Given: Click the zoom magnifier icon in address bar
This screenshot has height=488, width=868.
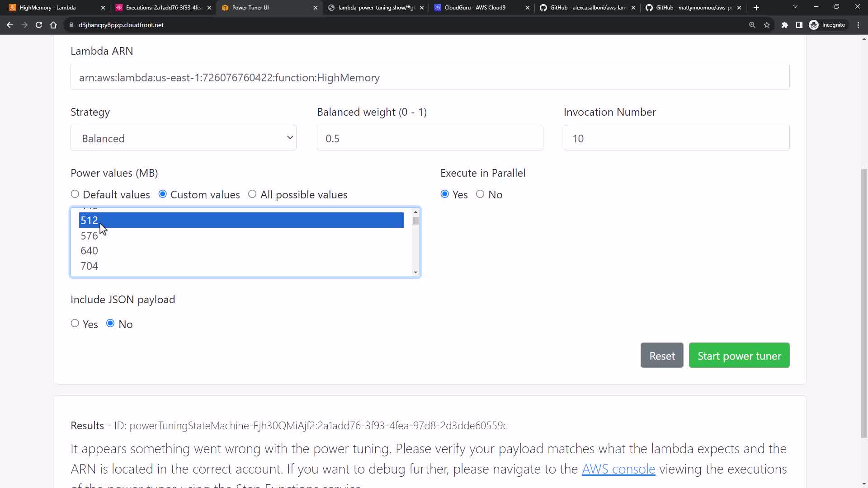Looking at the screenshot, I should point(752,25).
